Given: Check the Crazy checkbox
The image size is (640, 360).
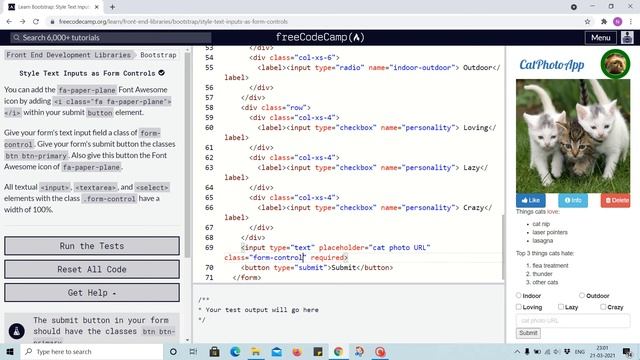Looking at the screenshot, I should pyautogui.click(x=603, y=307).
